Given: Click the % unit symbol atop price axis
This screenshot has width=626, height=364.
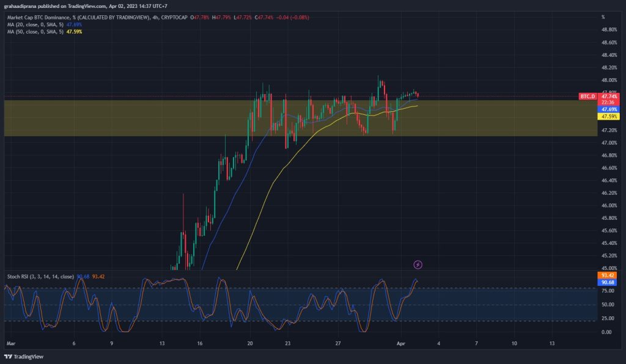Looking at the screenshot, I should [603, 17].
